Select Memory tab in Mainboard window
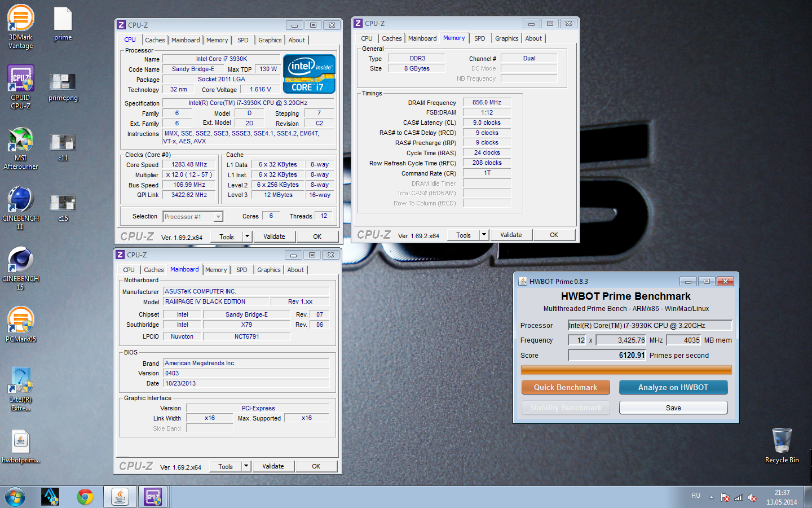Screen dimensions: 812x508 (x=216, y=270)
